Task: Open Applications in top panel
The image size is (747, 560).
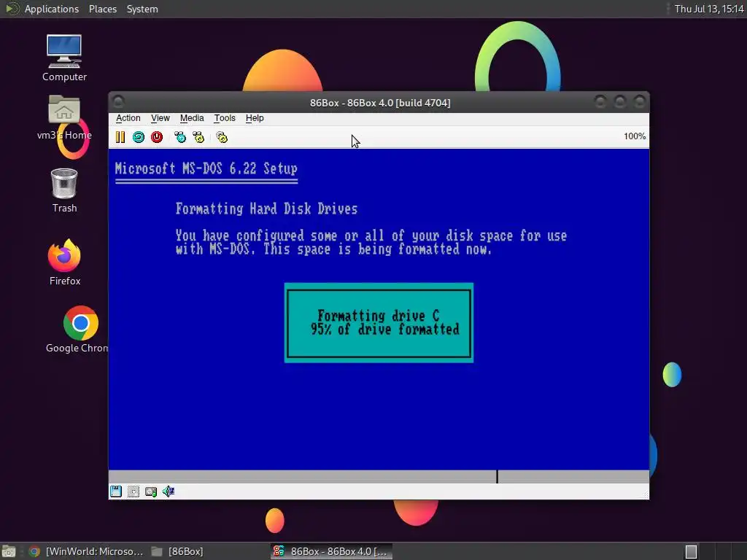Action: 52,9
